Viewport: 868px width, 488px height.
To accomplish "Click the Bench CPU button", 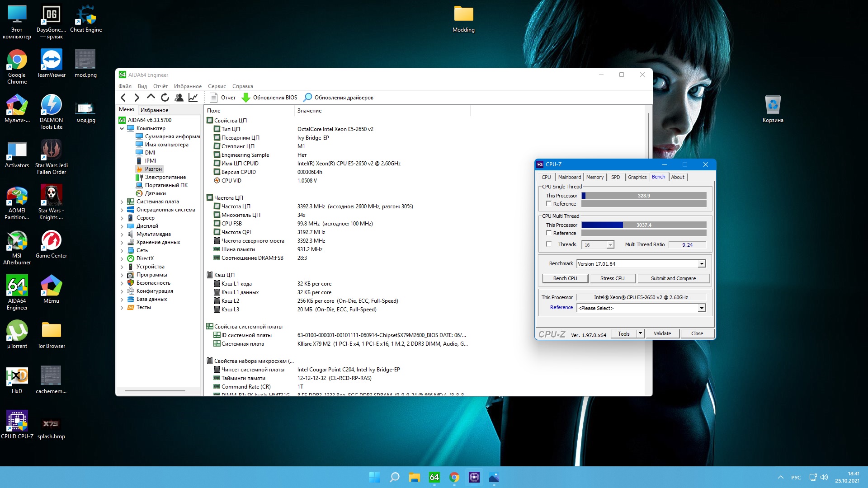I will pyautogui.click(x=565, y=278).
